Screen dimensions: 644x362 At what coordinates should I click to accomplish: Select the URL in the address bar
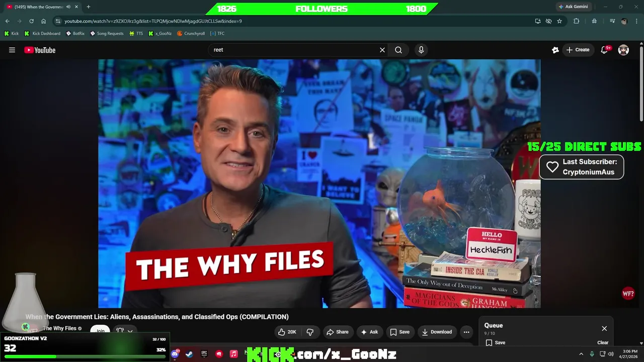click(153, 21)
